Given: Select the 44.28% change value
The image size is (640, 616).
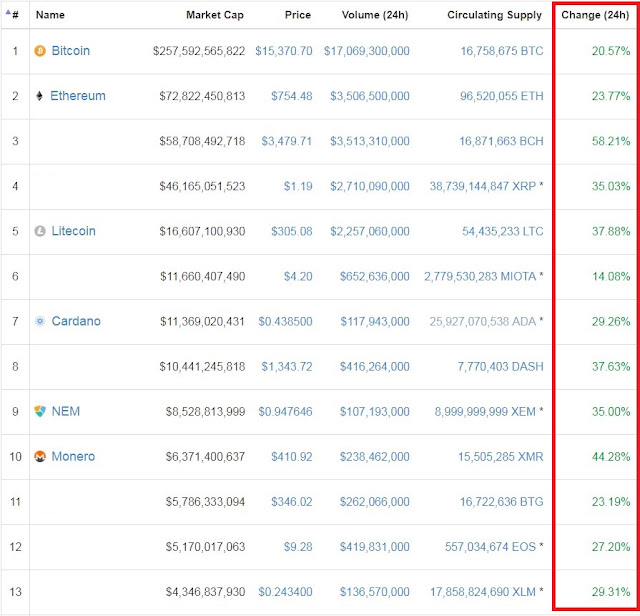Looking at the screenshot, I should click(611, 456).
